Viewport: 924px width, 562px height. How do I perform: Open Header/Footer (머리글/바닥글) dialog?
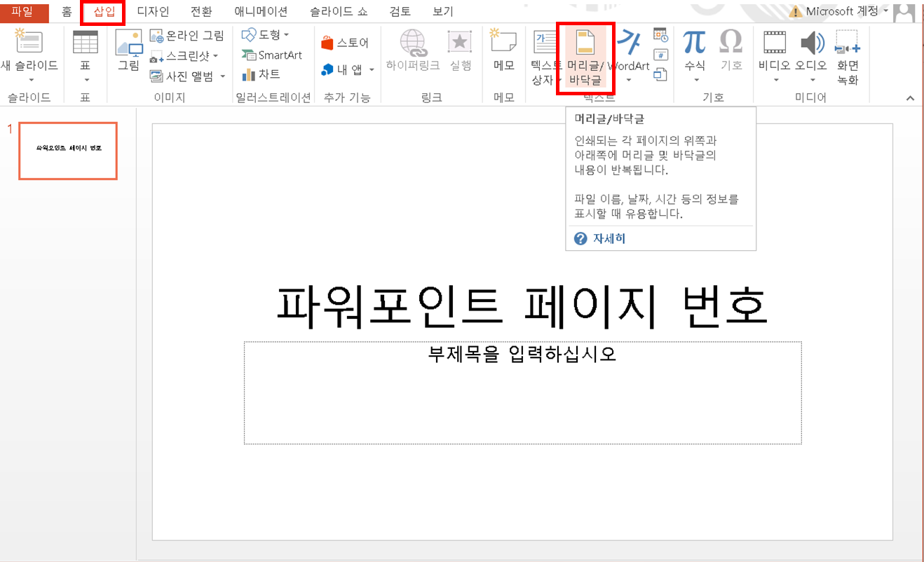click(585, 57)
